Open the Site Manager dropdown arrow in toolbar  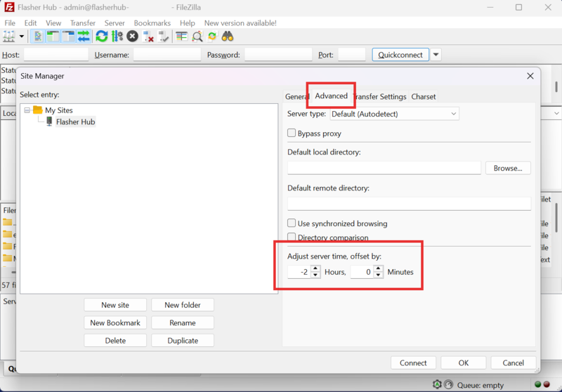click(22, 37)
